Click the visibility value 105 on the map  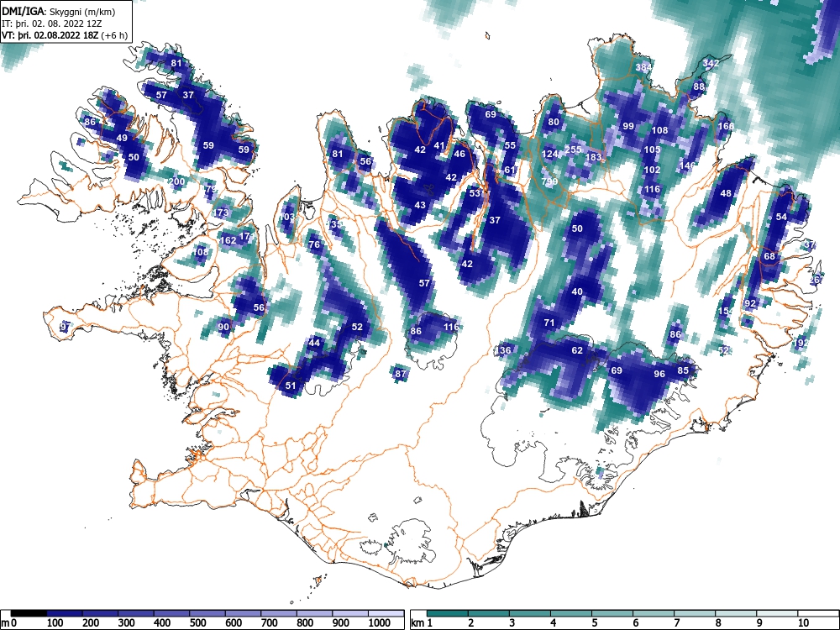(x=652, y=150)
